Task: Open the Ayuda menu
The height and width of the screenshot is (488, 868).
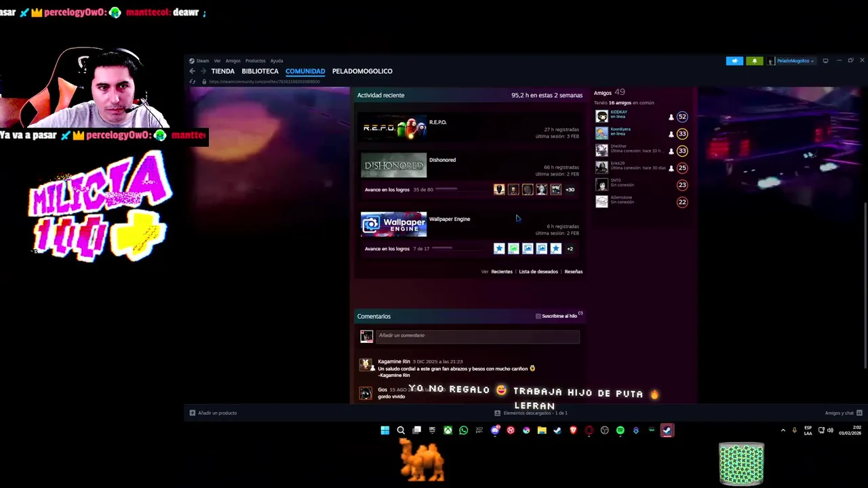Action: tap(277, 61)
